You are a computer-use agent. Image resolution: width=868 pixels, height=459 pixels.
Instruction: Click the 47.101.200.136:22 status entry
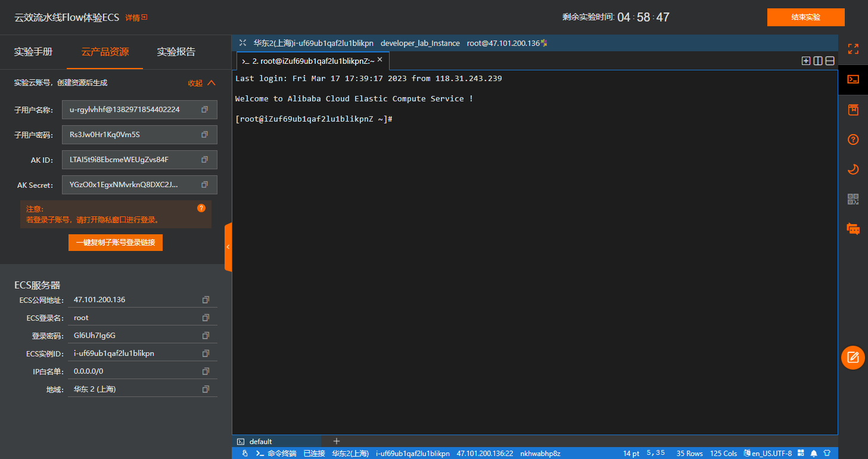[485, 454]
